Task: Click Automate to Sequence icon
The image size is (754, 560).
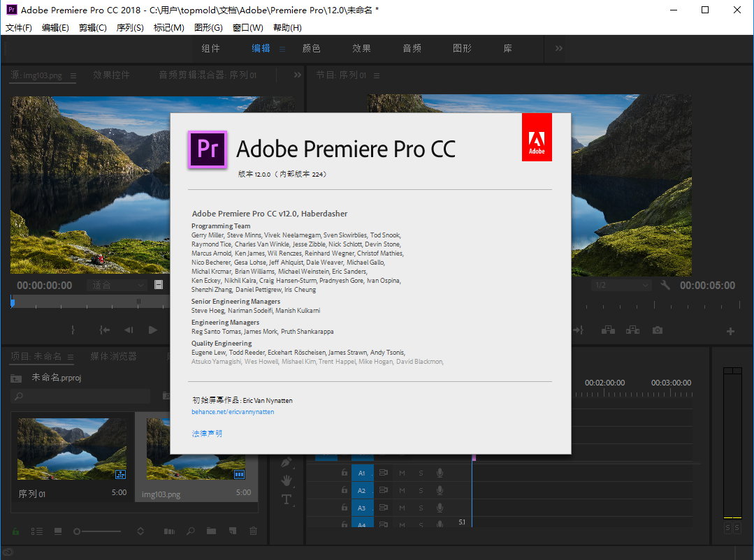Action: (x=169, y=531)
